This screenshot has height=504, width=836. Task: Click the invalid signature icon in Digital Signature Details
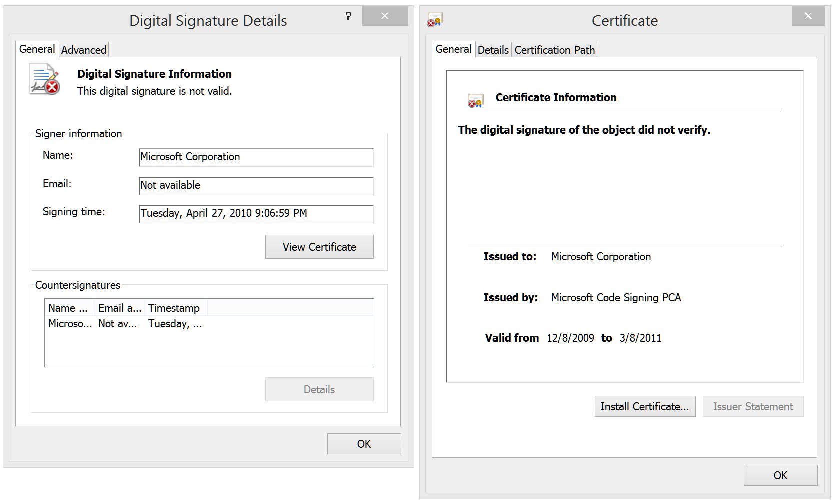45,79
